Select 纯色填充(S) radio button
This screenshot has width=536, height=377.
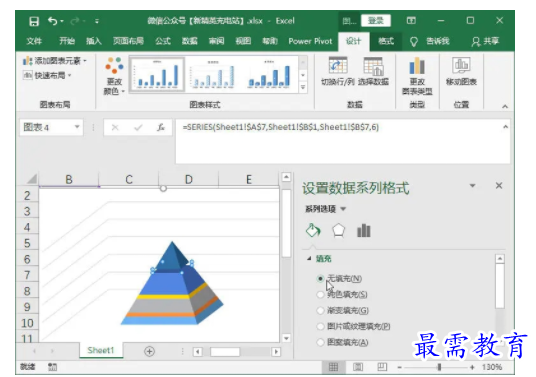(320, 295)
